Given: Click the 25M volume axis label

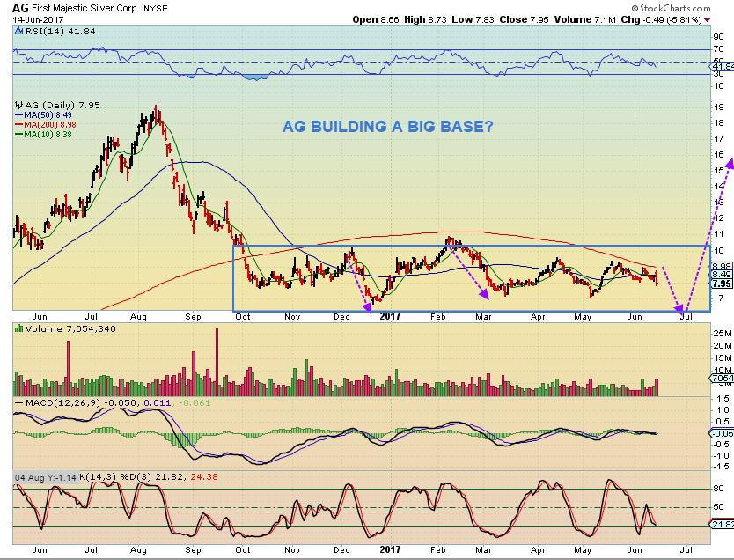Looking at the screenshot, I should coord(723,334).
